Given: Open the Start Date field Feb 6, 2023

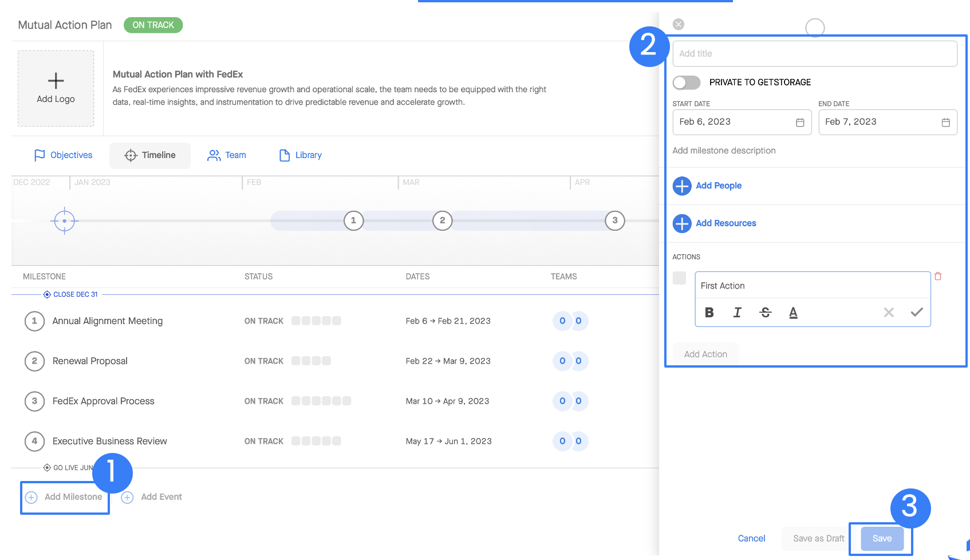Looking at the screenshot, I should coord(742,122).
